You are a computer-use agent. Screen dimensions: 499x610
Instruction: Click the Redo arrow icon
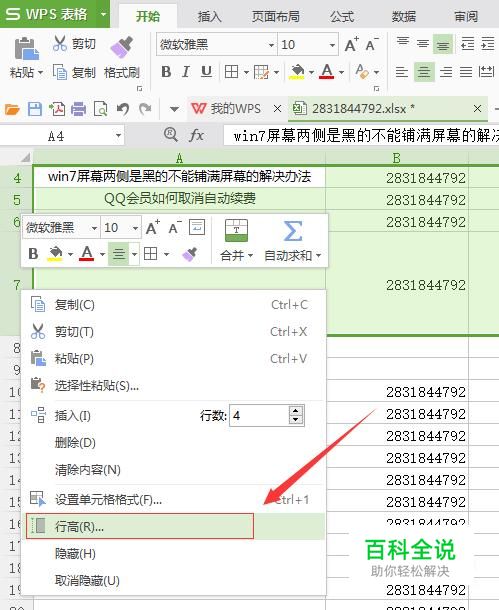(x=145, y=109)
